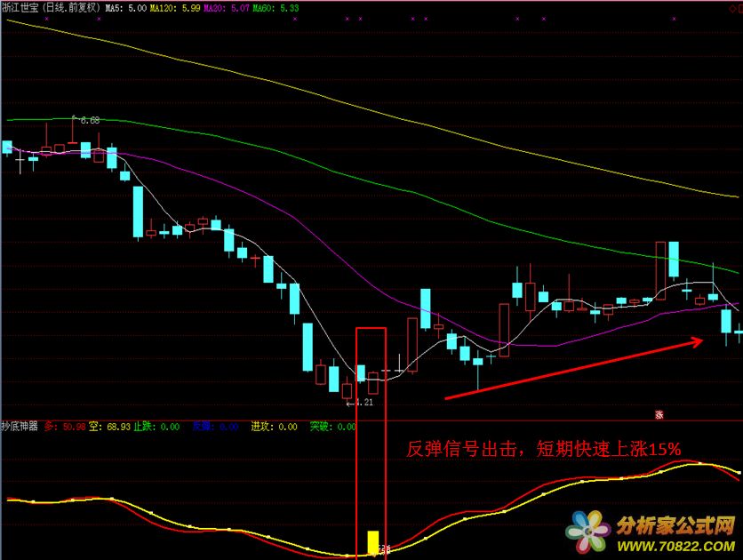The image size is (743, 560).
Task: Click the red 多: 50.98 value
Action: click(x=65, y=427)
